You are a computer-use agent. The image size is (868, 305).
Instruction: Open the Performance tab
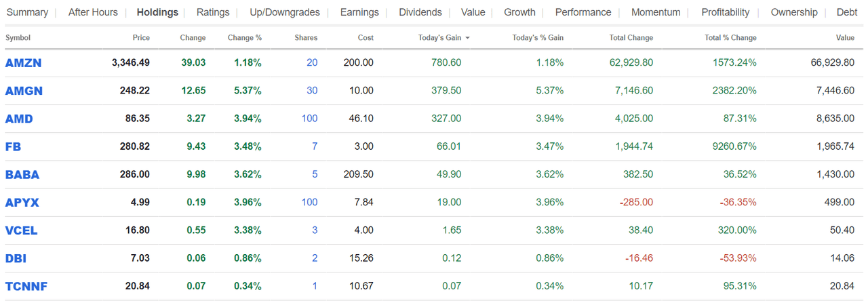583,12
